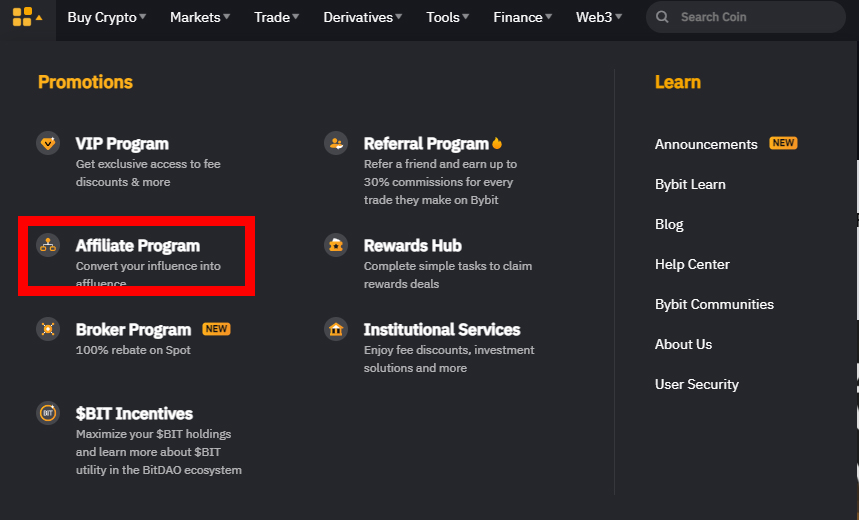Click the NEW badge next to Announcements
The height and width of the screenshot is (520, 859).
click(x=783, y=143)
